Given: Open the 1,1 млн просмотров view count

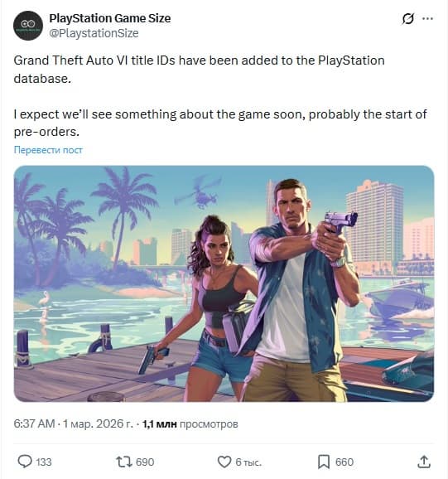Looking at the screenshot, I should pyautogui.click(x=190, y=424).
